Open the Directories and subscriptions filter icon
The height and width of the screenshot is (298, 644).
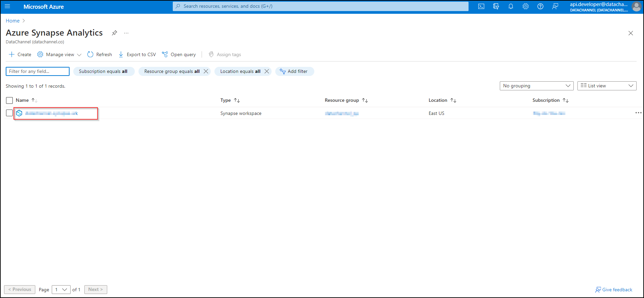496,6
